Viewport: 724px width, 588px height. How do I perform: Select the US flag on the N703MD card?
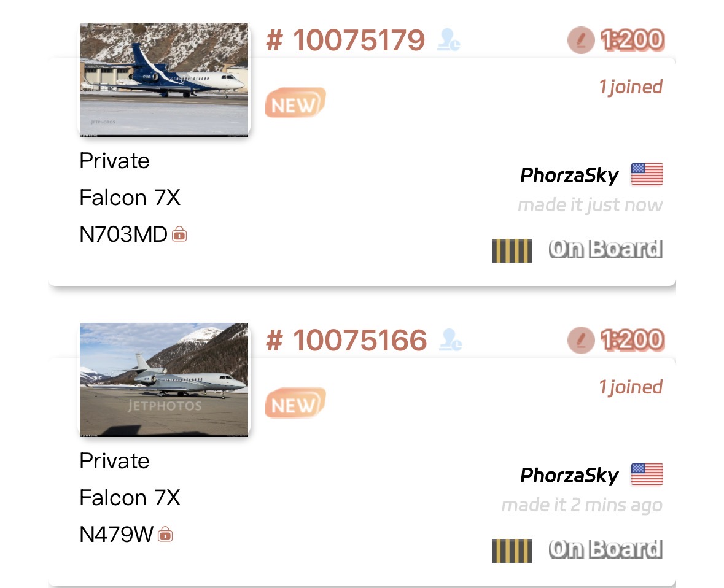(x=647, y=175)
